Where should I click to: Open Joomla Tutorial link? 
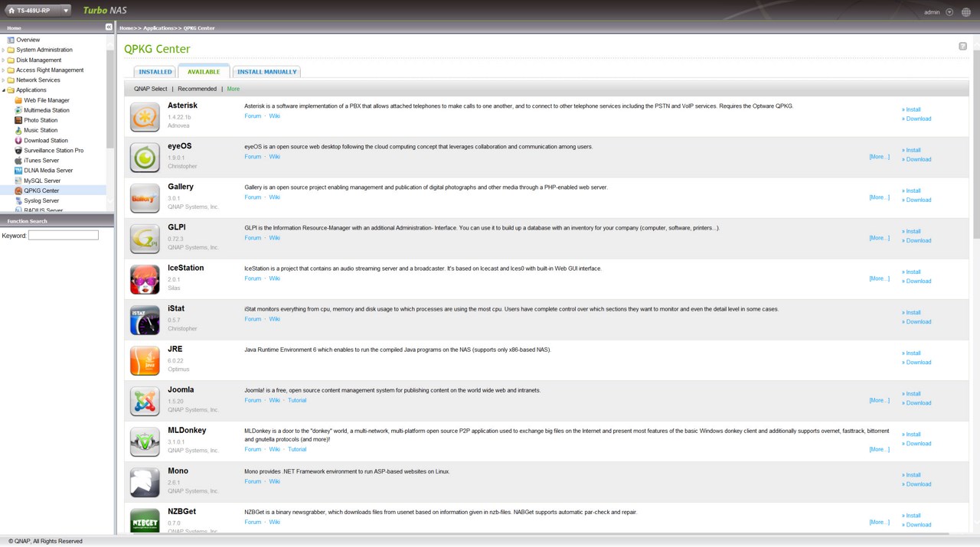pos(297,400)
